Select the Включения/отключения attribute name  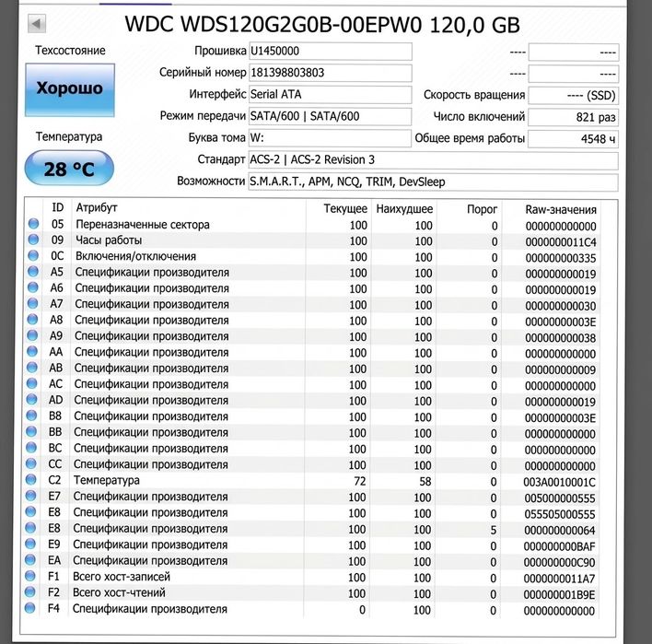pos(135,256)
